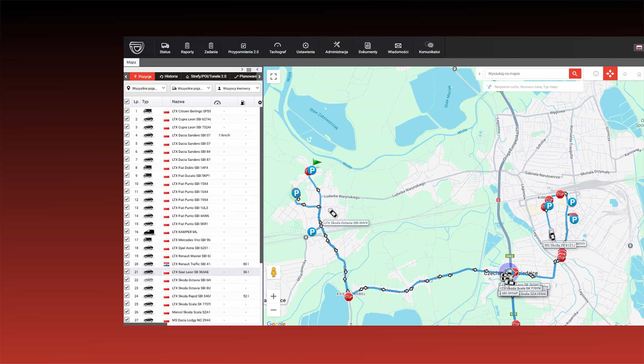644x364 pixels.
Task: Click the zoom in plus control
Action: point(273,296)
